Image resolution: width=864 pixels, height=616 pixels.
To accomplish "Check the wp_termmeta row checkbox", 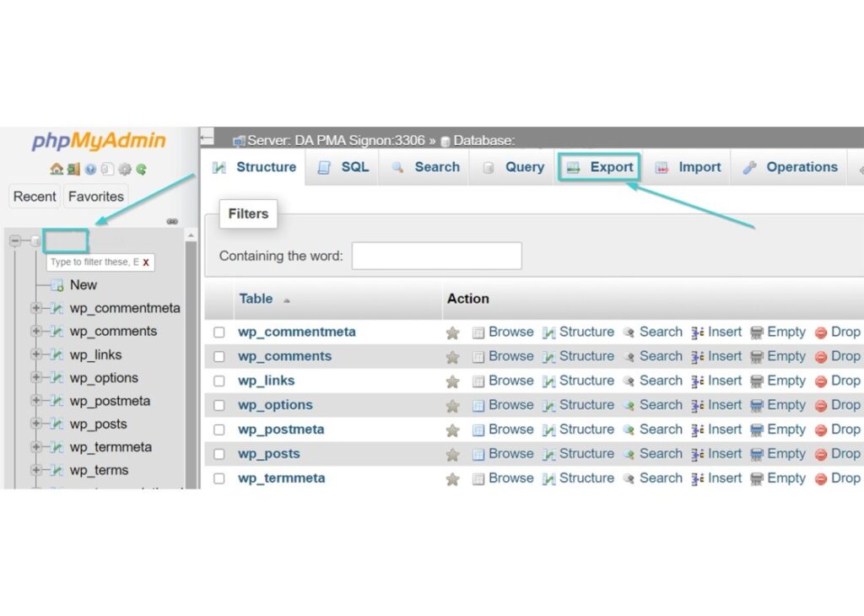I will (x=219, y=478).
